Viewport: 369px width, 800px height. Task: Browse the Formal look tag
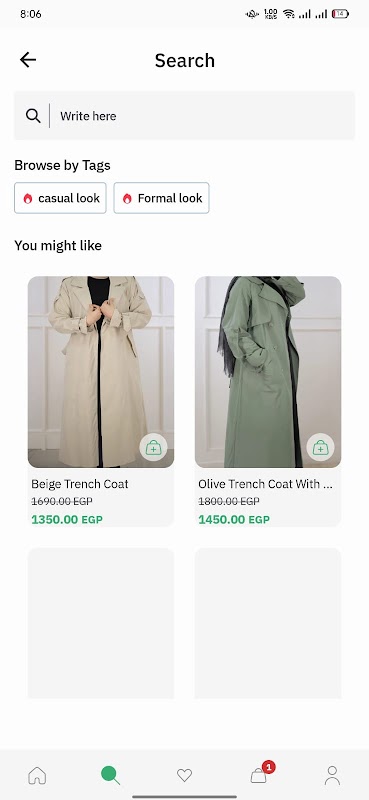pyautogui.click(x=161, y=198)
